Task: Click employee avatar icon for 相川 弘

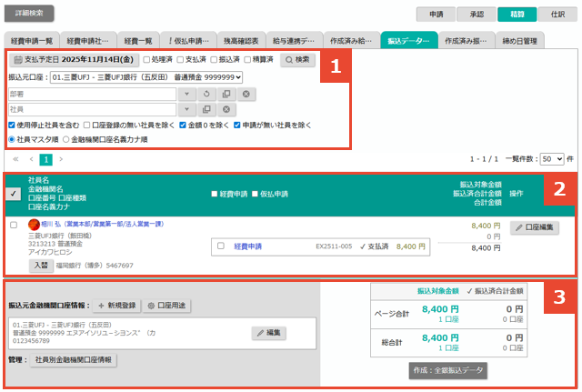Action: tap(35, 223)
